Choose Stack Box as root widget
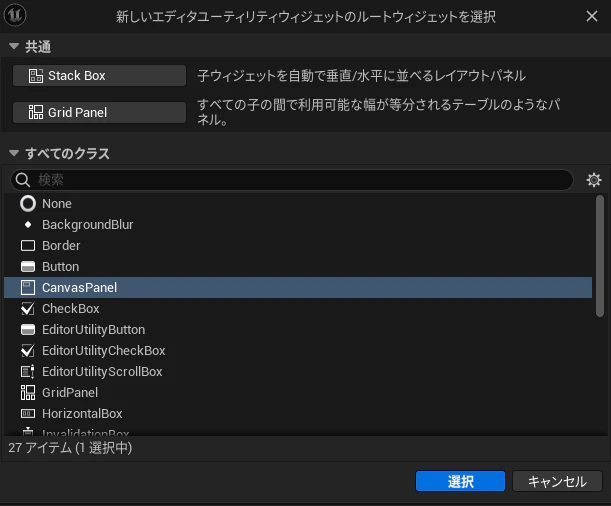 pyautogui.click(x=99, y=76)
